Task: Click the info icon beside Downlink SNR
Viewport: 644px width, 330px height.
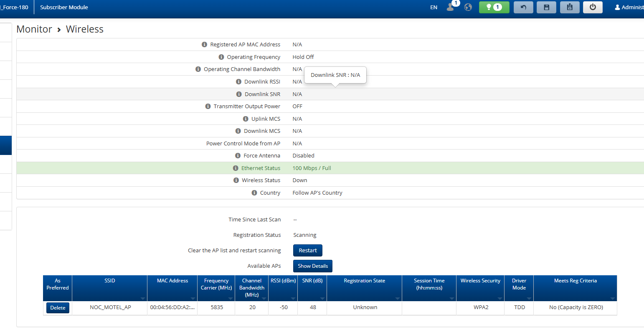Action: tap(239, 94)
